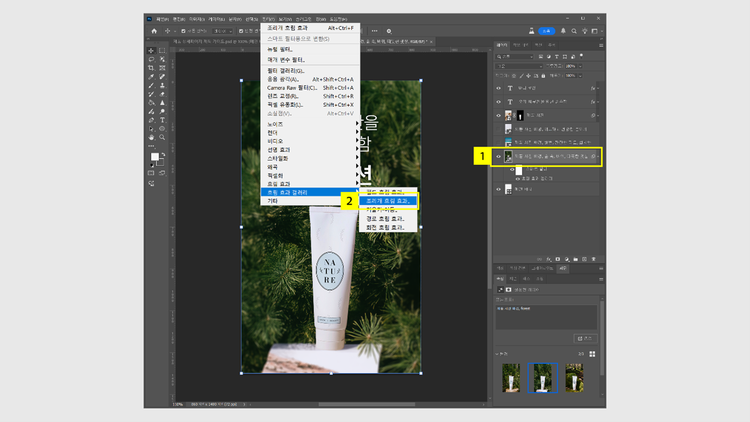Select the Crop tool
Viewport: 750px width, 422px height.
click(x=151, y=68)
